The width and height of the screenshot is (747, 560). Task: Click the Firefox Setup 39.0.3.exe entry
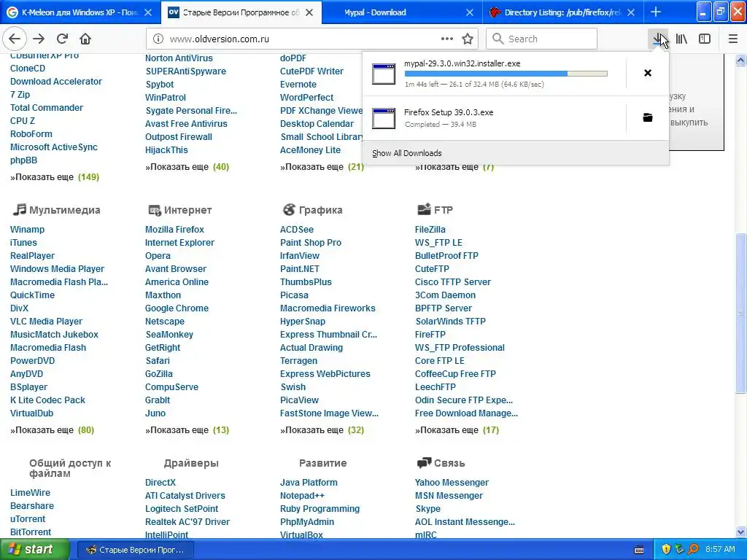point(494,118)
